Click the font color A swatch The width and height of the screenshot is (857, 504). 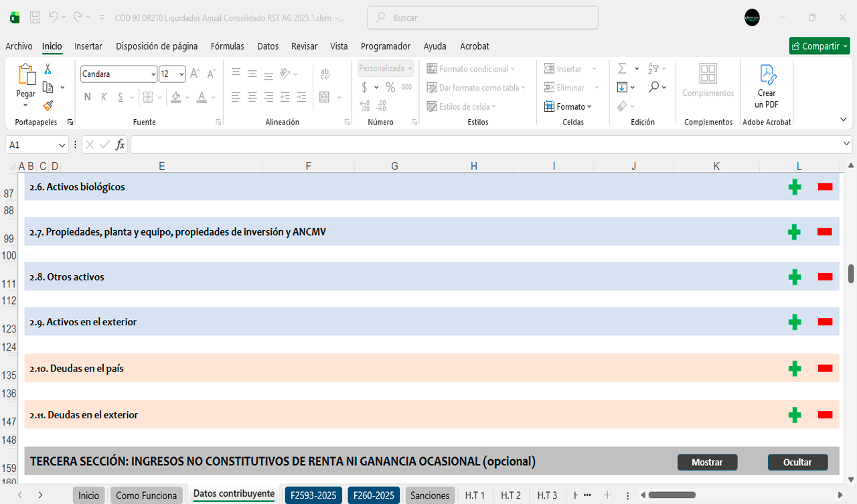[x=202, y=97]
